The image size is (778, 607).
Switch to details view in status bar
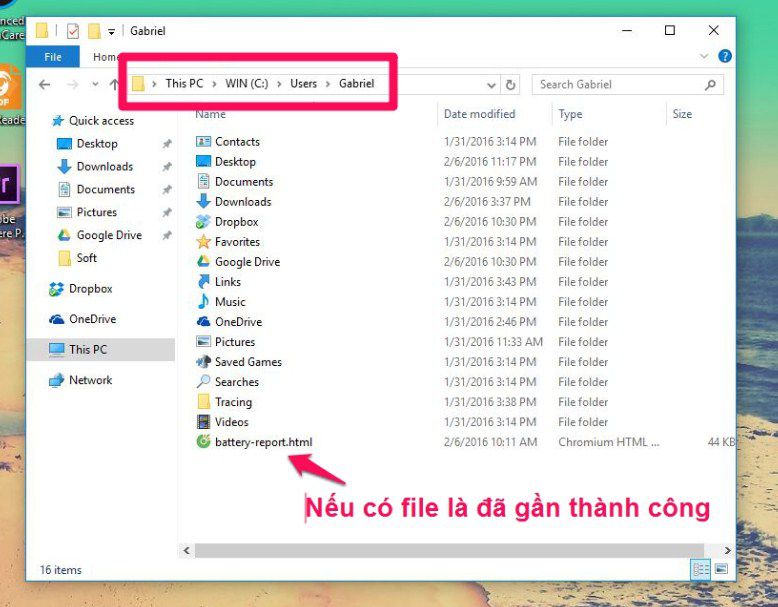701,569
